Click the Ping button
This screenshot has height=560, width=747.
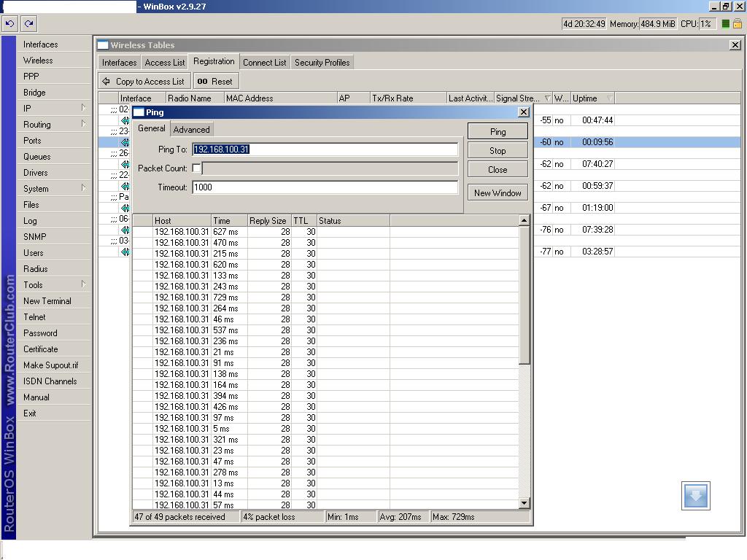pyautogui.click(x=498, y=132)
